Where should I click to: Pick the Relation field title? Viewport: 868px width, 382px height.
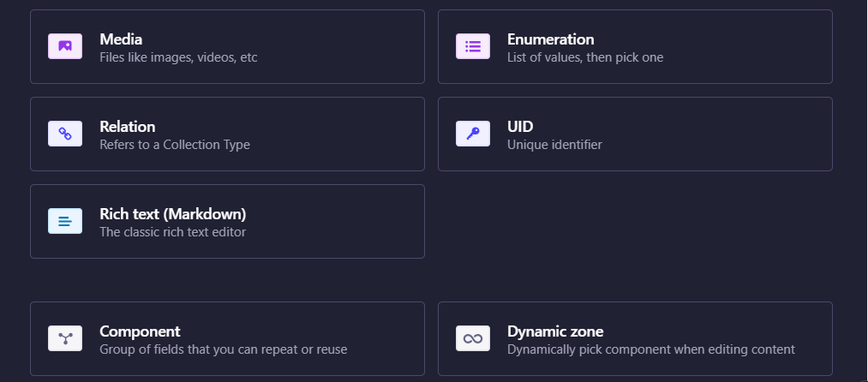[x=128, y=127]
